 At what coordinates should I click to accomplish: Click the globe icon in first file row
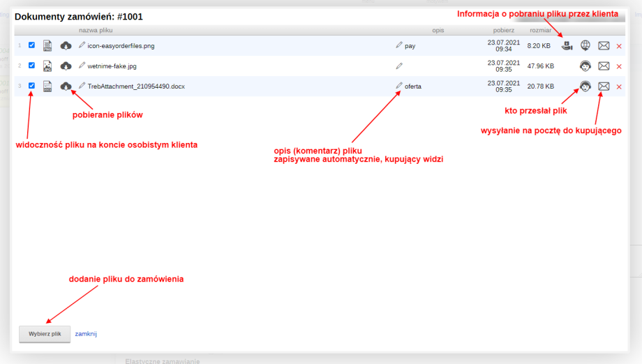(x=586, y=46)
